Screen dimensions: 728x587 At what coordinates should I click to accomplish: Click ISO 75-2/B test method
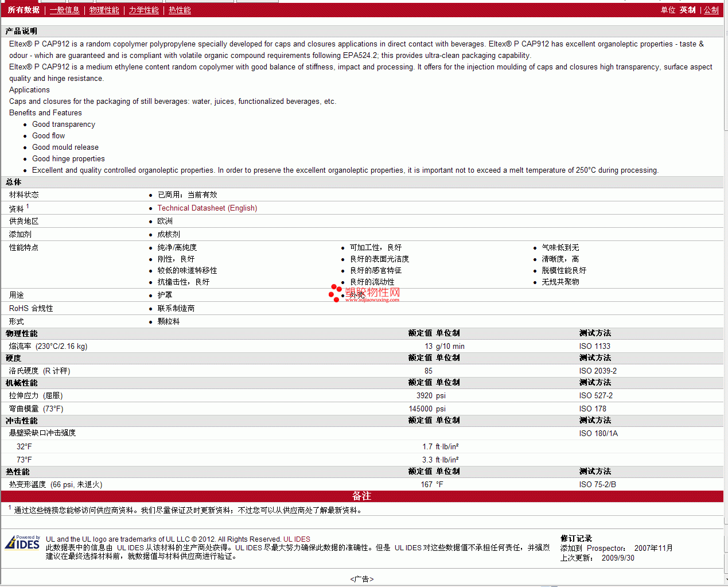pyautogui.click(x=598, y=485)
